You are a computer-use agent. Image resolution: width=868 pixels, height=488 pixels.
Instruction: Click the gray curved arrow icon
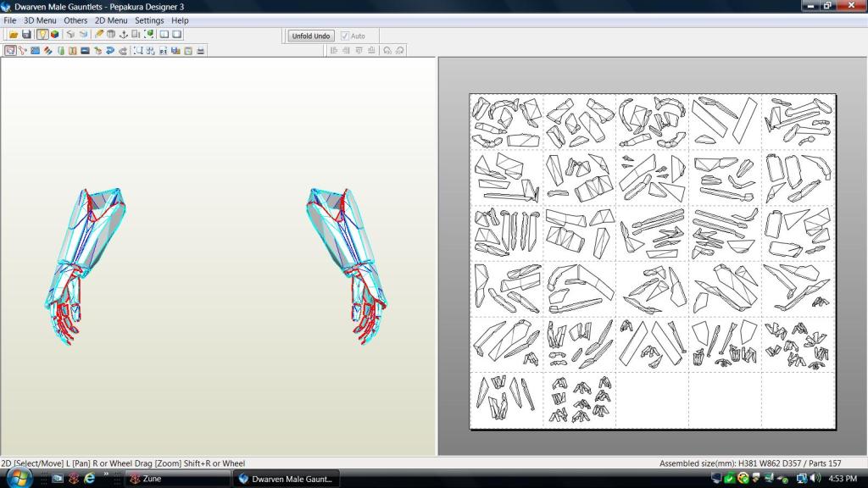tap(122, 50)
